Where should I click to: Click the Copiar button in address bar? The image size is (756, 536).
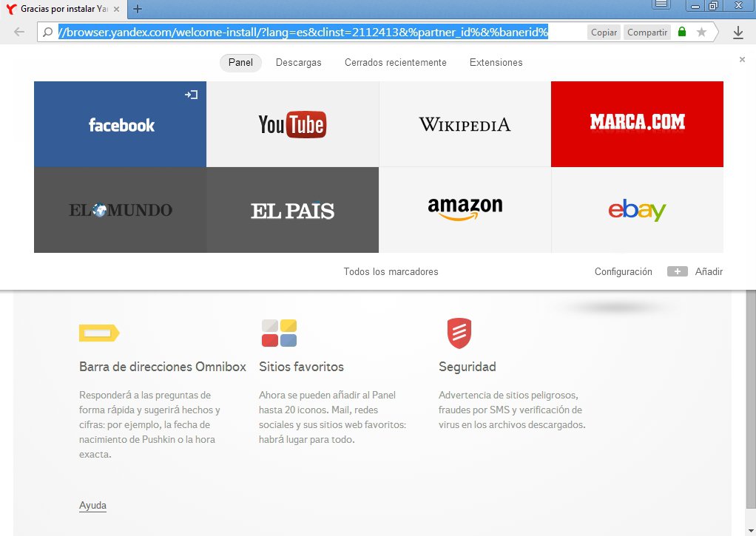[604, 33]
